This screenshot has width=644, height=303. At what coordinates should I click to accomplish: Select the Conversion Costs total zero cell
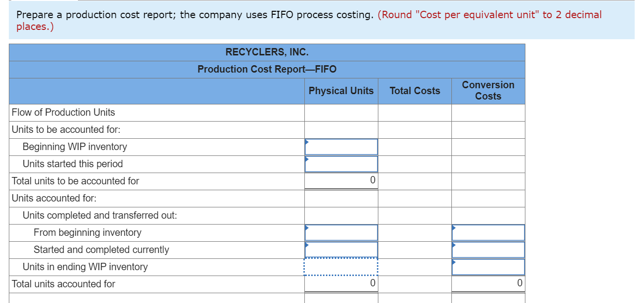pos(519,283)
